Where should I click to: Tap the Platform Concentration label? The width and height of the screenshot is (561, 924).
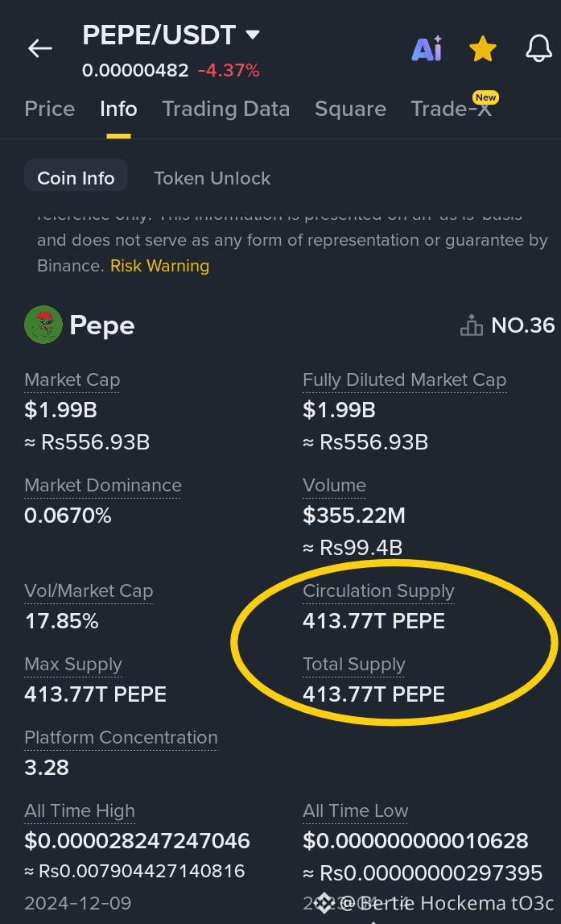[121, 737]
